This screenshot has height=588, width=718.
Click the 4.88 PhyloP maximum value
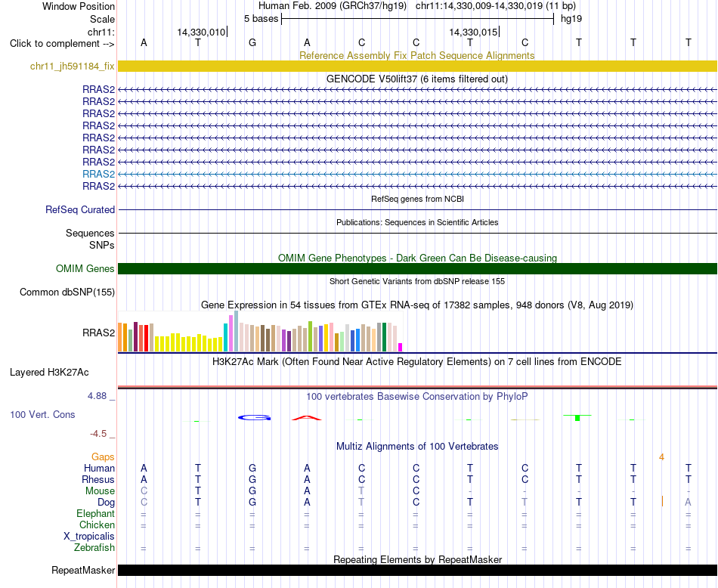97,396
